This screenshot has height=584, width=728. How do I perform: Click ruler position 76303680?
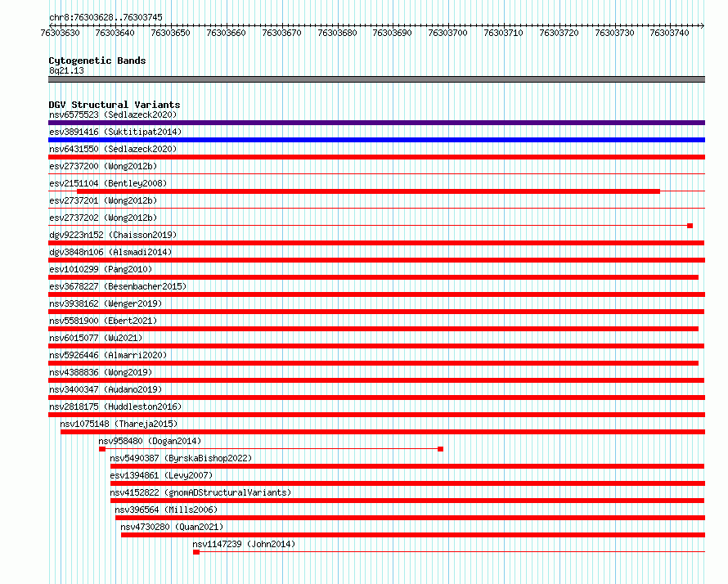(338, 33)
